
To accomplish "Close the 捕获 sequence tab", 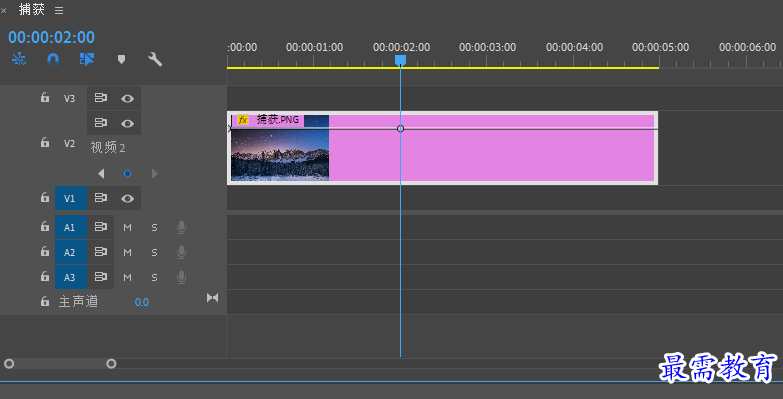I will pos(3,10).
